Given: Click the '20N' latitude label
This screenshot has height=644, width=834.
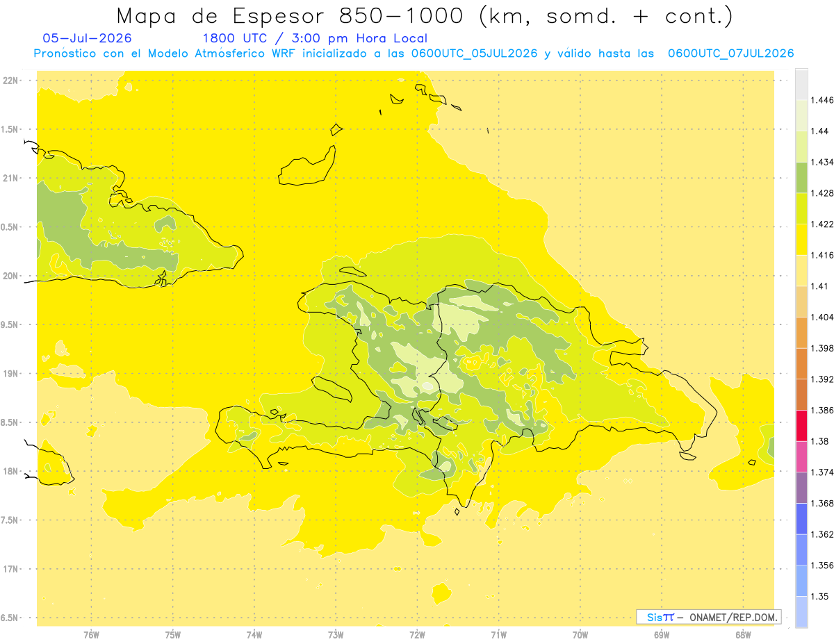Looking at the screenshot, I should 11,276.
